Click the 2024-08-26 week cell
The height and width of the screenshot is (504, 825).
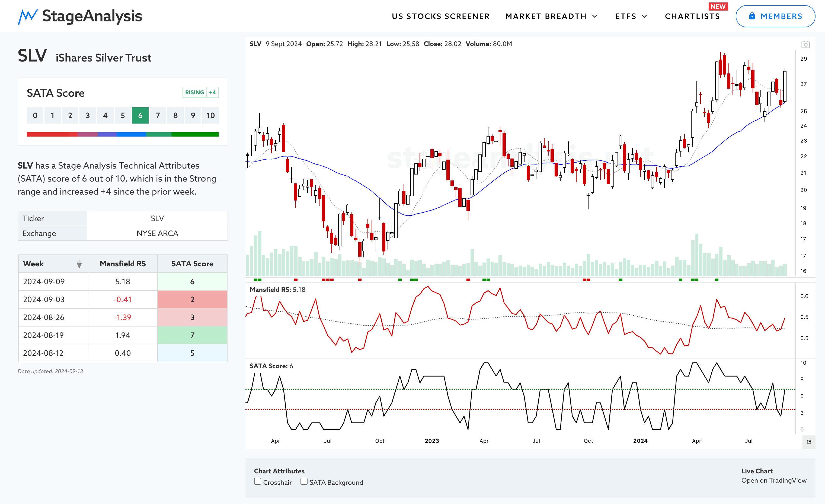pyautogui.click(x=53, y=317)
